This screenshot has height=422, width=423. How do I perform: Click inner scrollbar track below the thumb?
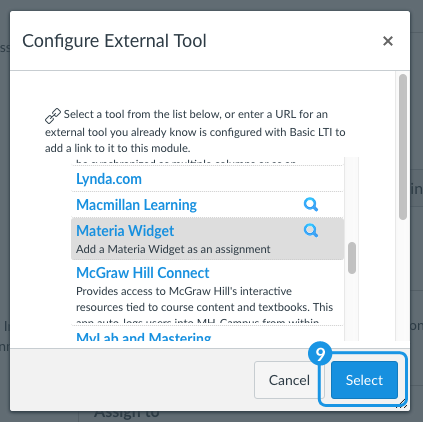click(352, 307)
